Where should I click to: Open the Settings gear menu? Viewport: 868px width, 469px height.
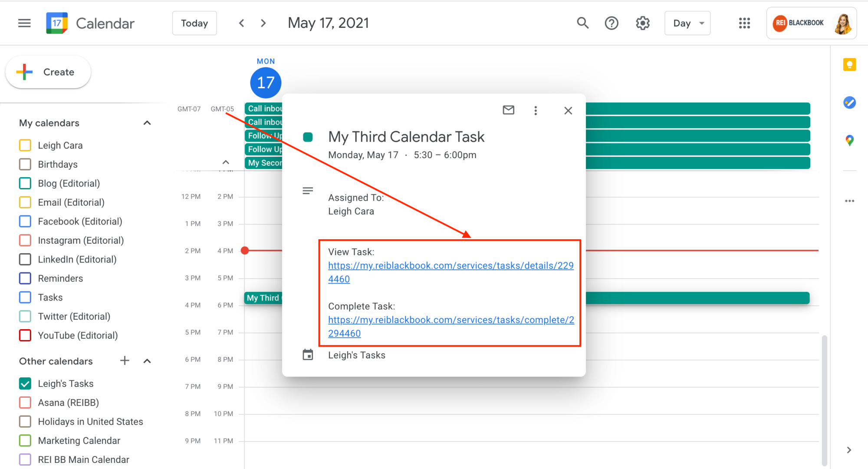pyautogui.click(x=643, y=23)
